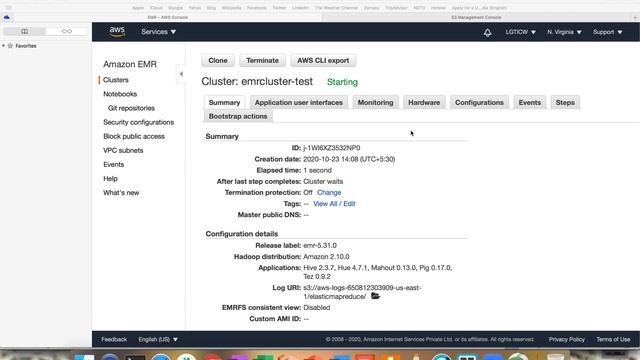Click the release label emr-5.31.0 text

click(320, 245)
